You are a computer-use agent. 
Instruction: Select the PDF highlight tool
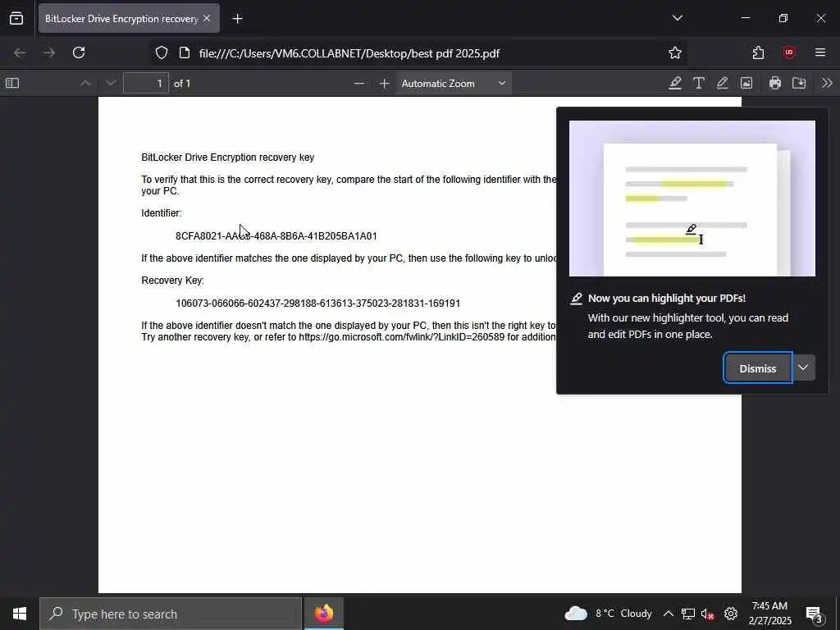point(675,83)
